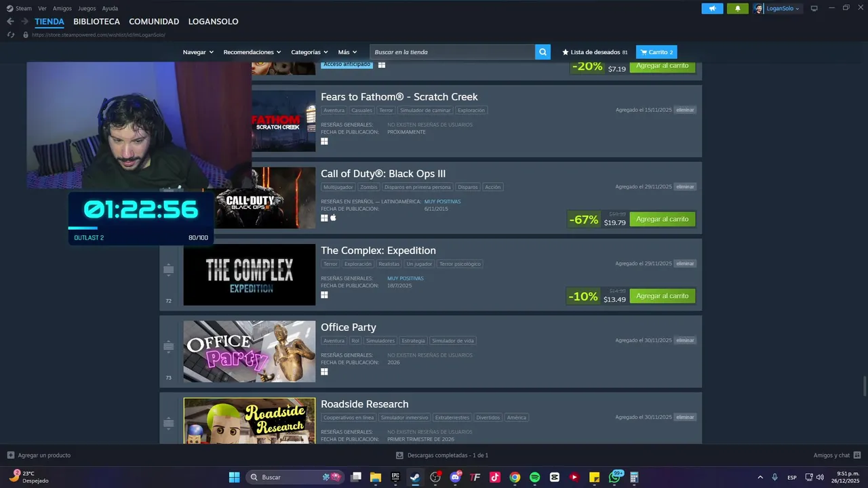Click the Steam taskbar icon

[415, 477]
